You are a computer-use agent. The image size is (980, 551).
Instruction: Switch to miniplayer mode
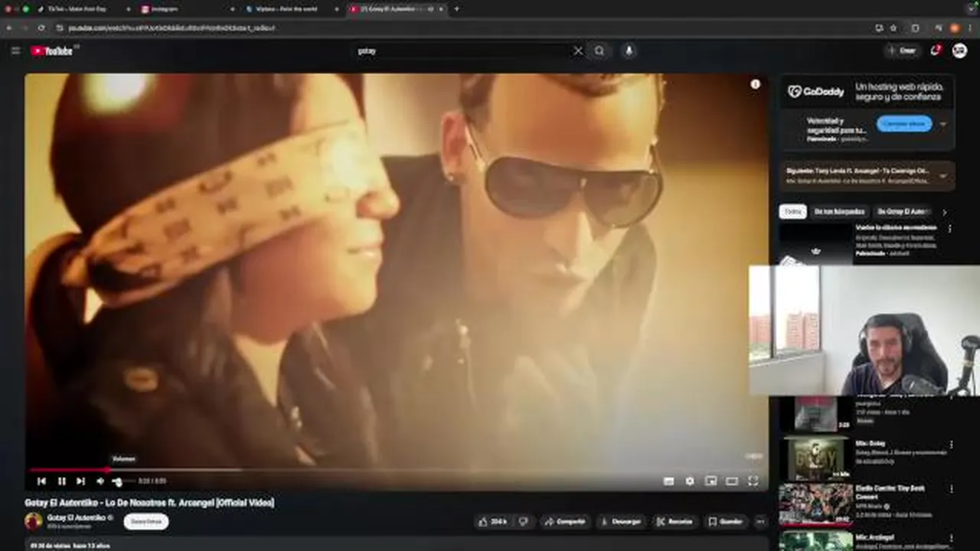(710, 481)
